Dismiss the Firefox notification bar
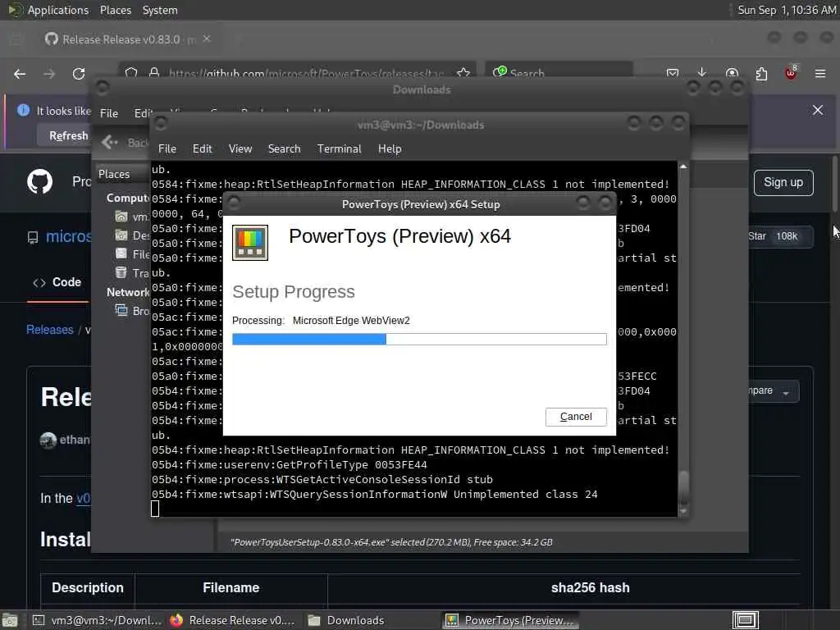Viewport: 840px width, 630px height. coord(818,110)
